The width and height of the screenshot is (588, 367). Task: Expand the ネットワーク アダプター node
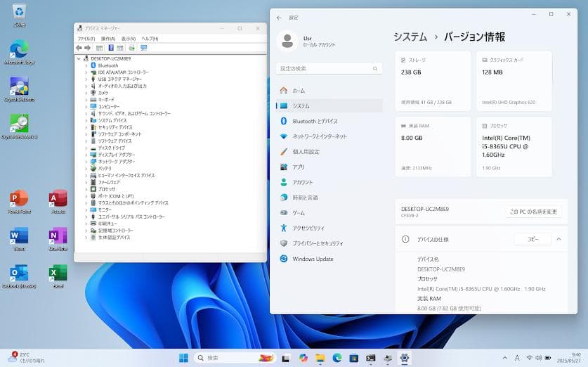click(x=86, y=162)
